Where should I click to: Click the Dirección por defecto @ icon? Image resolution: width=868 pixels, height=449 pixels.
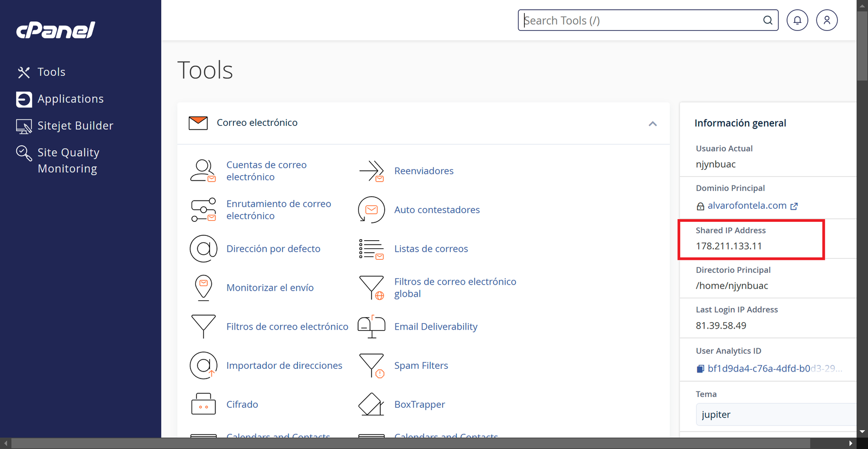click(x=203, y=249)
